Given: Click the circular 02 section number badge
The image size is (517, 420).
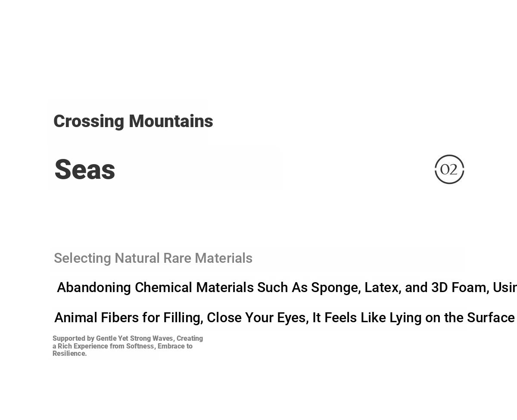Looking at the screenshot, I should pyautogui.click(x=449, y=169).
